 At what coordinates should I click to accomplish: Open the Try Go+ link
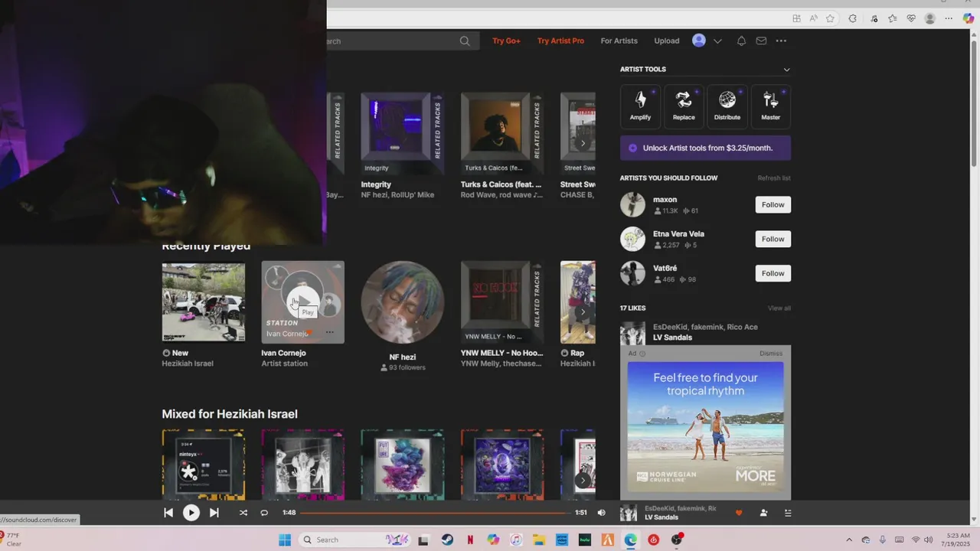(x=506, y=41)
